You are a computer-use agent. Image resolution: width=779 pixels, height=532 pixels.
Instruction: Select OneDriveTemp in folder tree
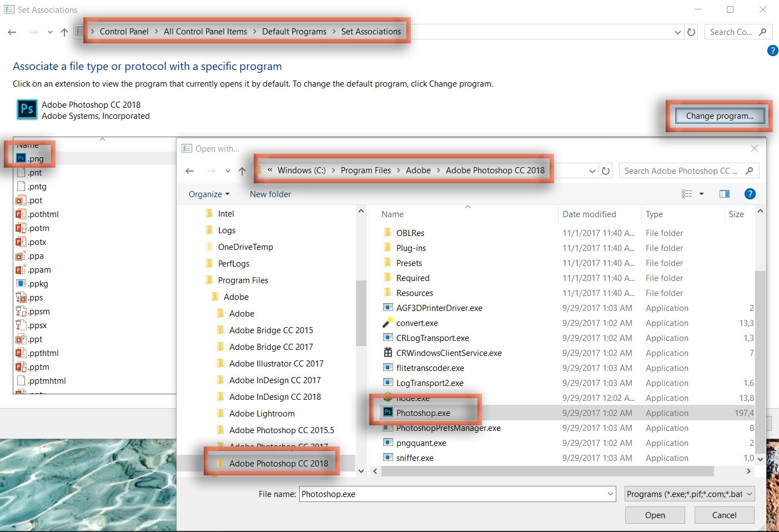[245, 247]
